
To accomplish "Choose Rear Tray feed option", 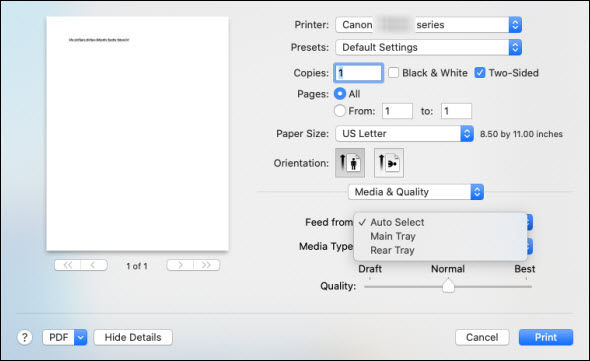I will pyautogui.click(x=440, y=250).
